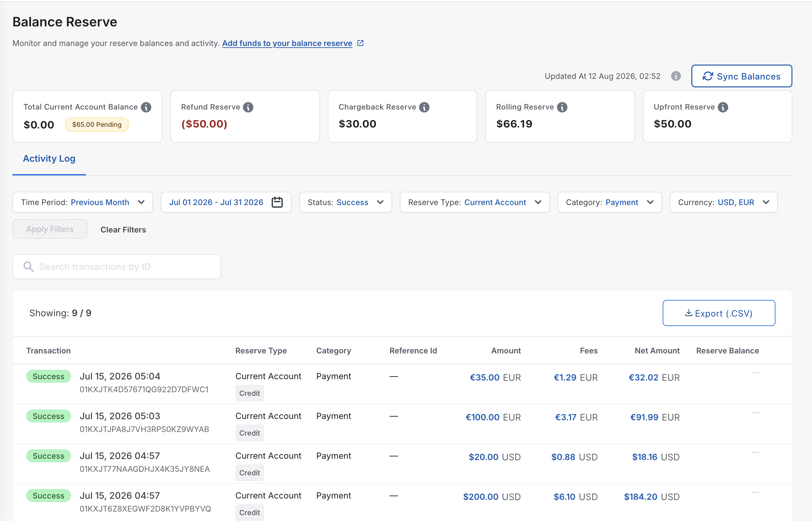
Task: Click transaction ID 01KXJTJPA8J7VH3RPS0KZ9WYAB
Action: coord(144,429)
